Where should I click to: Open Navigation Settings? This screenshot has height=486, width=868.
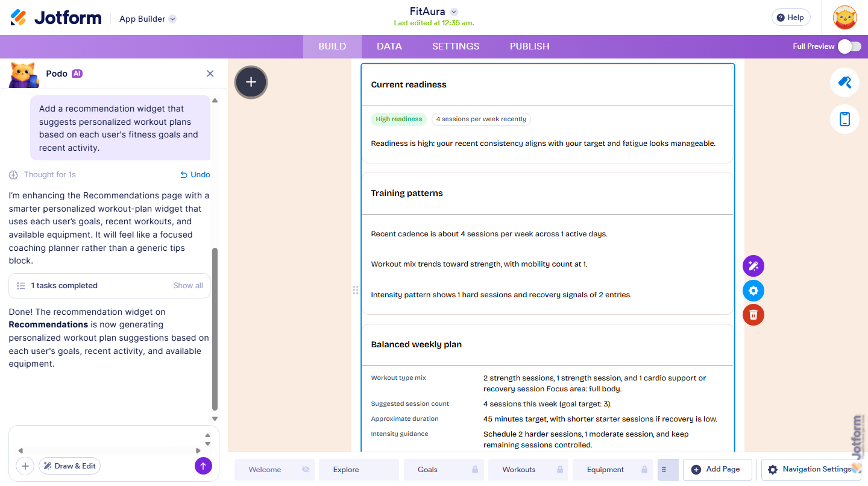(x=811, y=470)
